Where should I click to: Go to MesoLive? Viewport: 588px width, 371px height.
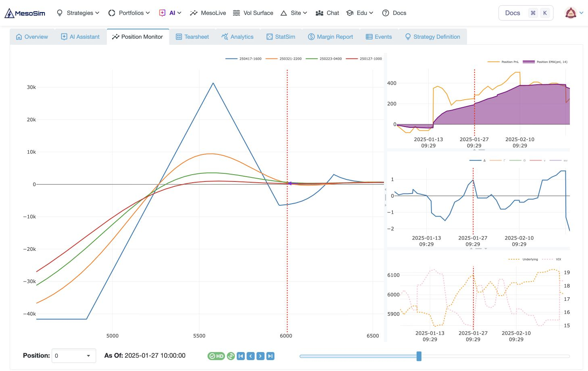point(208,13)
